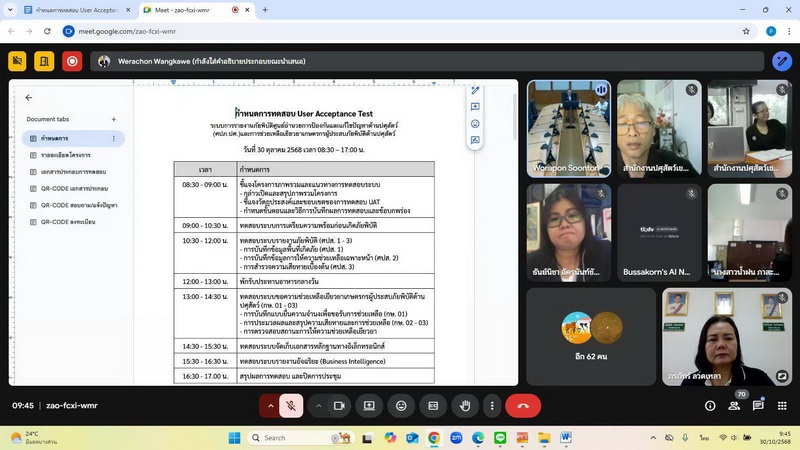800x450 pixels.
Task: Raise hand in the meeting
Action: (465, 405)
